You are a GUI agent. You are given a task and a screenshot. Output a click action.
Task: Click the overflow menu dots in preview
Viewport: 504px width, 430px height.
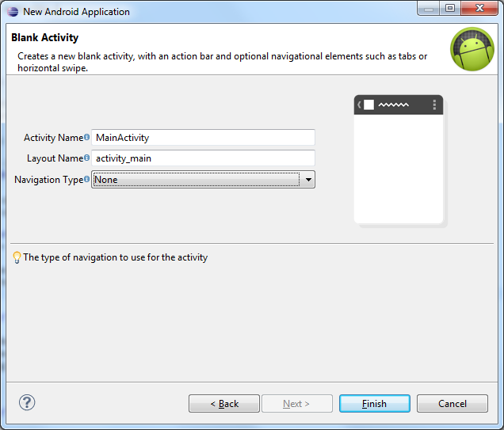pyautogui.click(x=434, y=105)
